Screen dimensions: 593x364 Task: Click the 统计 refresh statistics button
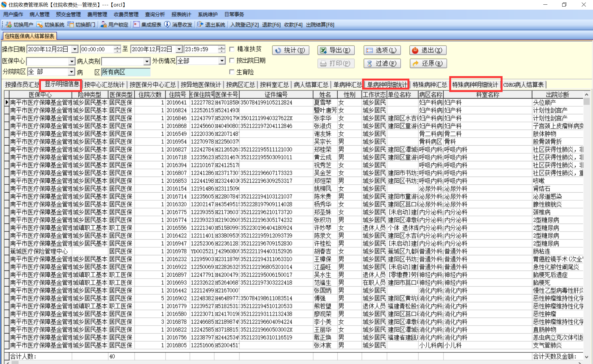(291, 50)
